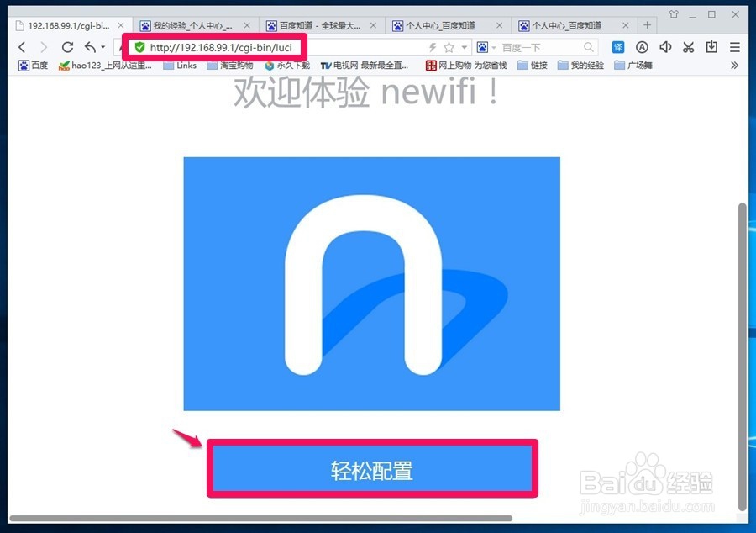Open the 淘宝购物 bookmark folder
756x533 pixels.
[230, 66]
